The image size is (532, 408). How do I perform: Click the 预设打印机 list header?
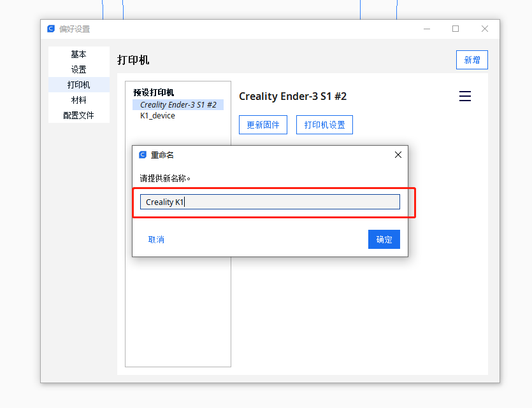tap(154, 92)
